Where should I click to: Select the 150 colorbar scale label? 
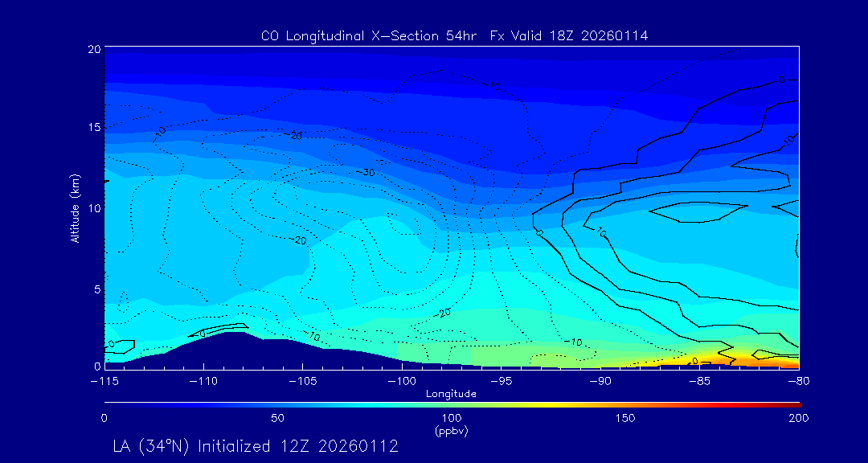[x=625, y=418]
